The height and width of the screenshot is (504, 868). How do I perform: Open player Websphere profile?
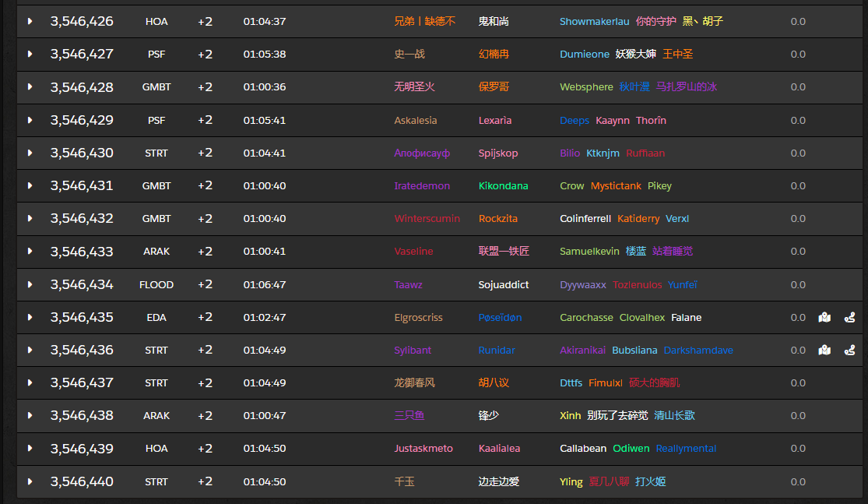(x=586, y=87)
